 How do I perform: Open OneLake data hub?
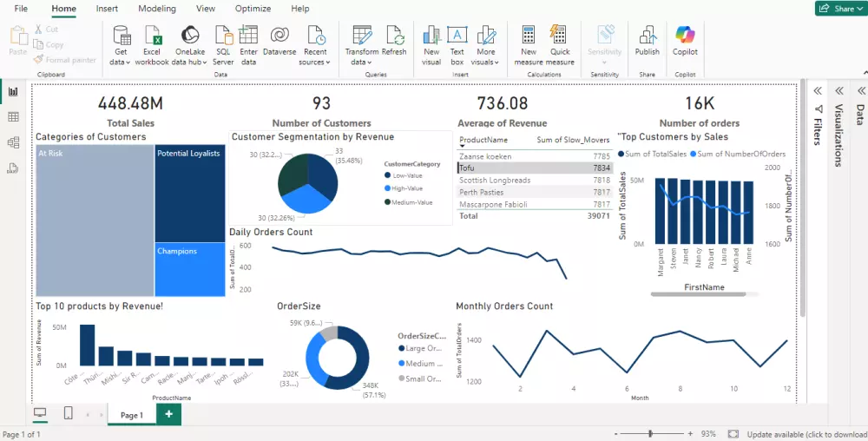pos(190,45)
